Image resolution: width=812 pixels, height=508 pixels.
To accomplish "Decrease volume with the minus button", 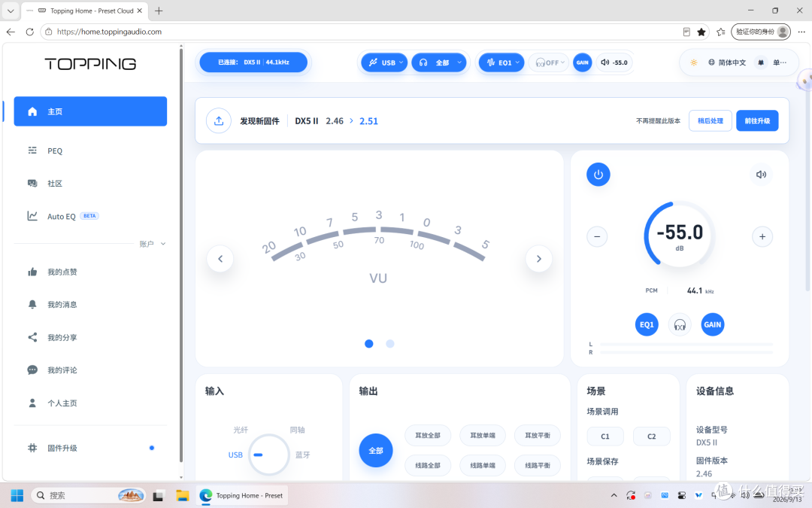I will (596, 237).
